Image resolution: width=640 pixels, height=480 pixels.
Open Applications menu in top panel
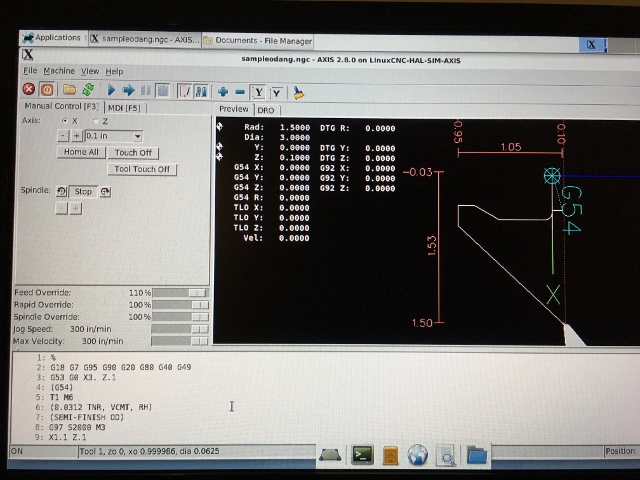tap(52, 38)
